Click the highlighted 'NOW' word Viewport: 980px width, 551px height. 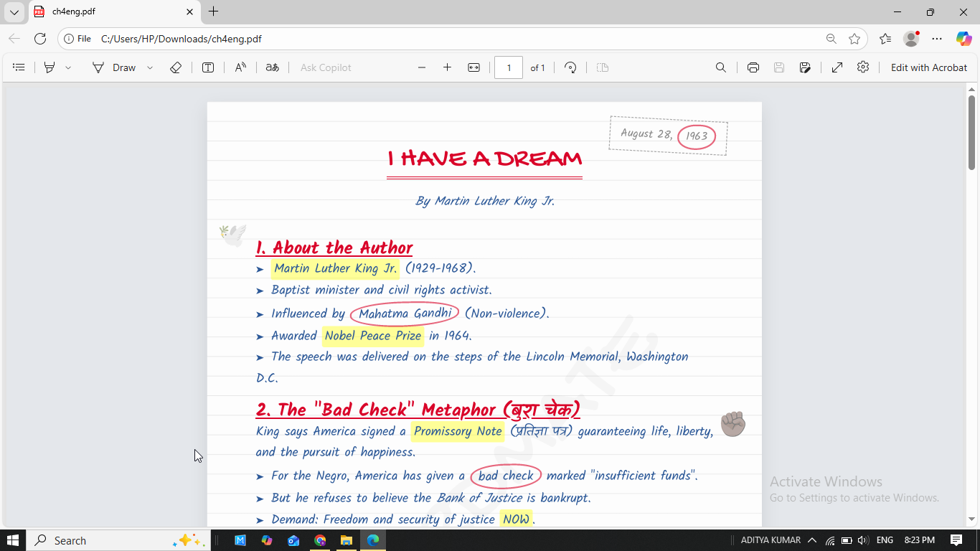516,519
